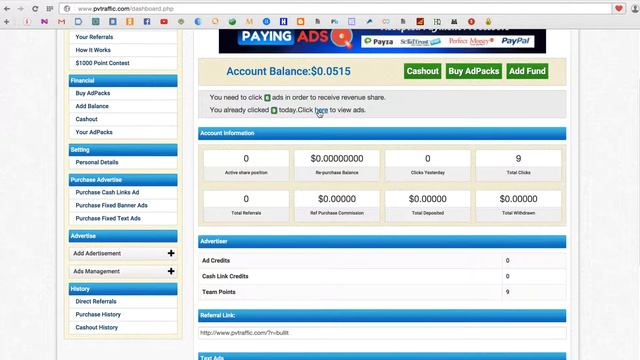Open the purple N bookmark icon

pos(44,22)
